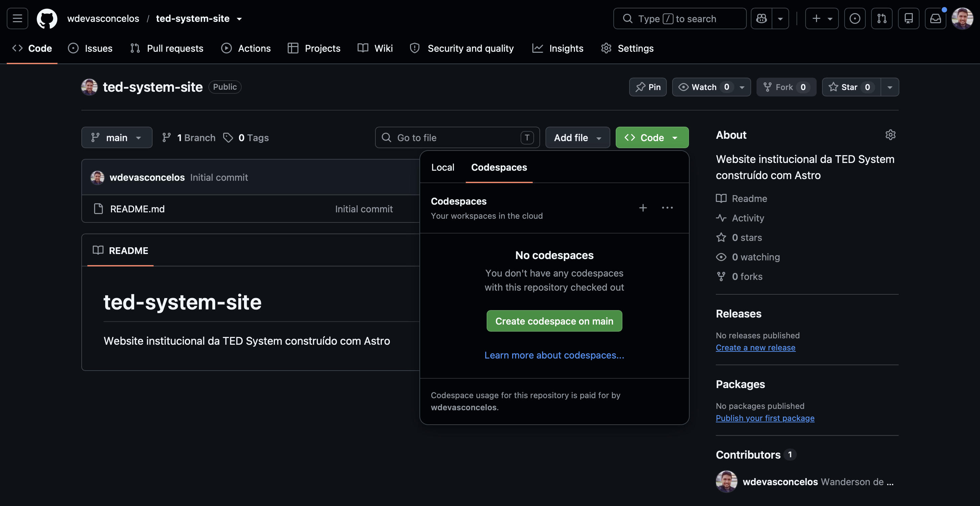This screenshot has height=506, width=980.
Task: Click the Type / to search box
Action: [x=680, y=18]
